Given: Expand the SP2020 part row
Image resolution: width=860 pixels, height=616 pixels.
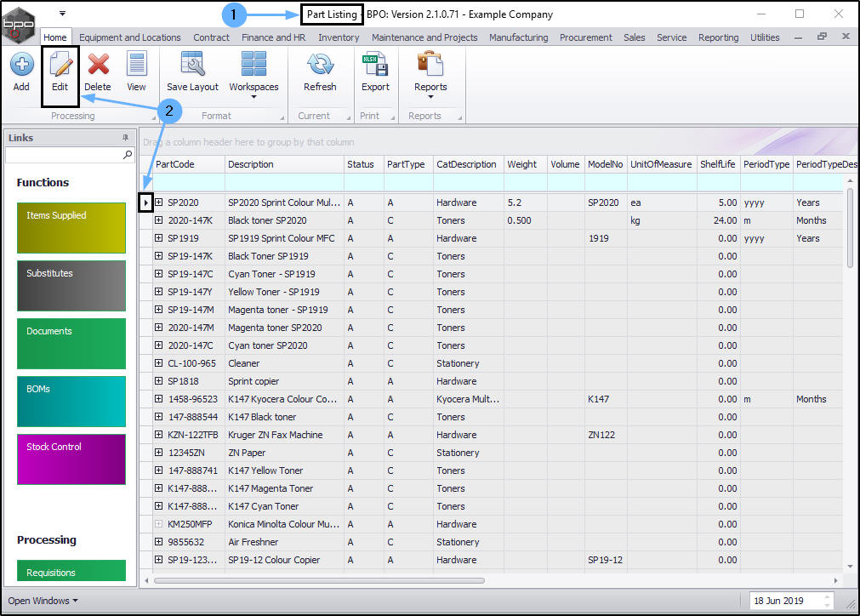Looking at the screenshot, I should 158,202.
